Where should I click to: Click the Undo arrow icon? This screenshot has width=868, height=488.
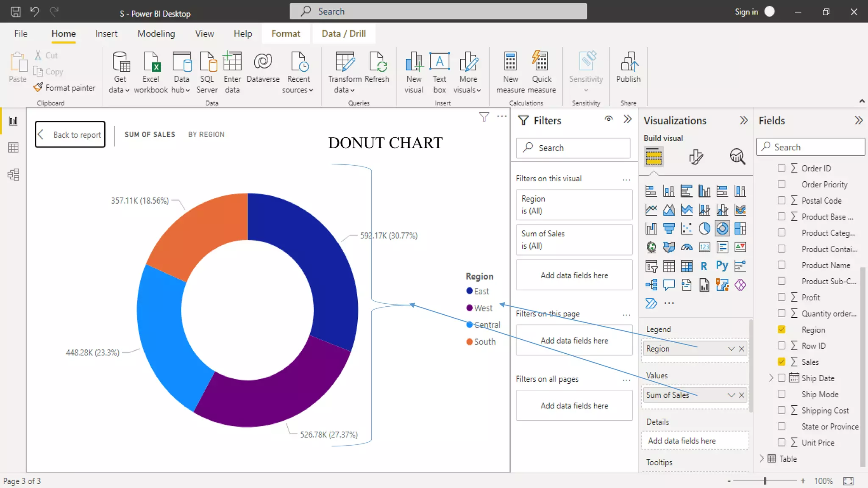(35, 11)
